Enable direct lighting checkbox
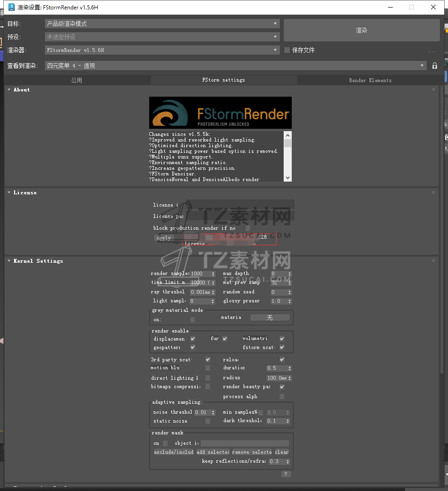 (x=208, y=378)
